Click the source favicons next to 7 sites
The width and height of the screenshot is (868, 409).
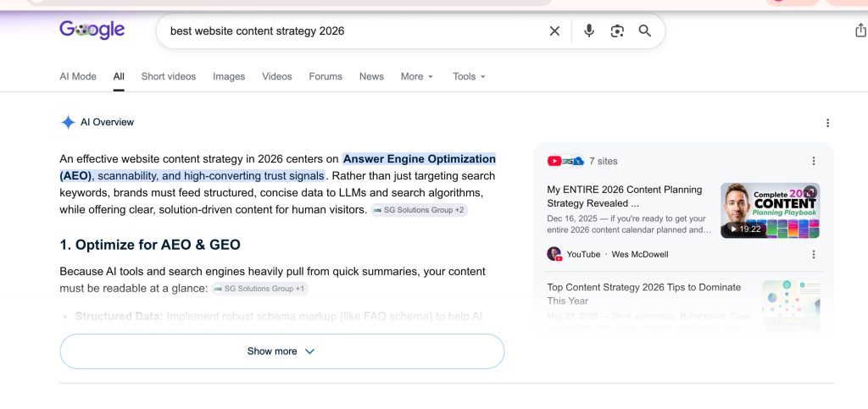pyautogui.click(x=565, y=161)
